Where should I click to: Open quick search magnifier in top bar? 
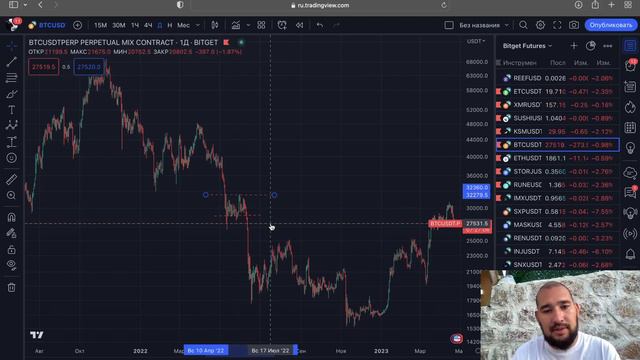[523, 25]
